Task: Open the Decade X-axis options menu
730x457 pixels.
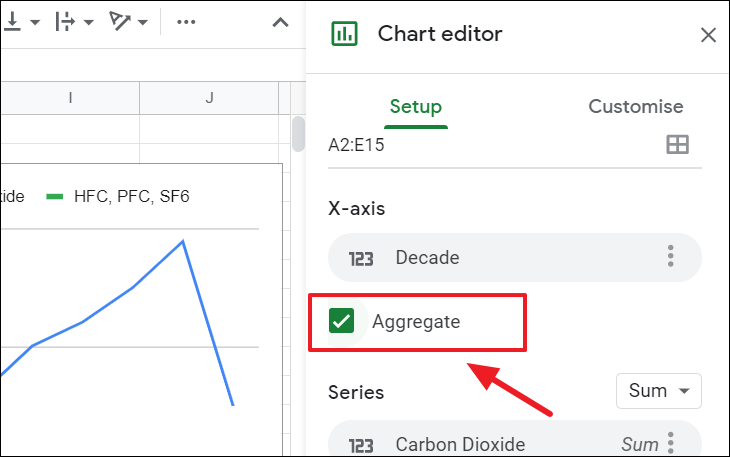Action: (x=671, y=258)
